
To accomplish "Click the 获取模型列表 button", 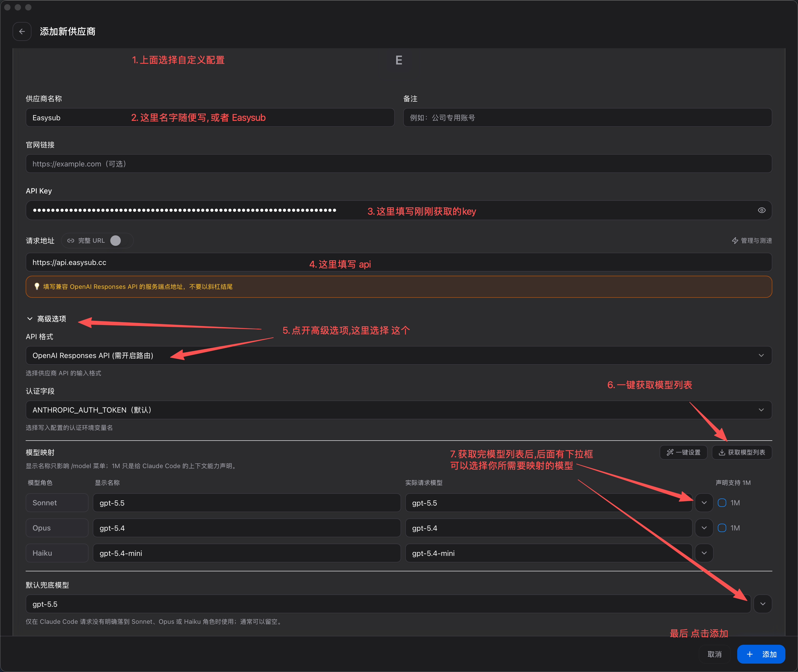I will coord(742,453).
